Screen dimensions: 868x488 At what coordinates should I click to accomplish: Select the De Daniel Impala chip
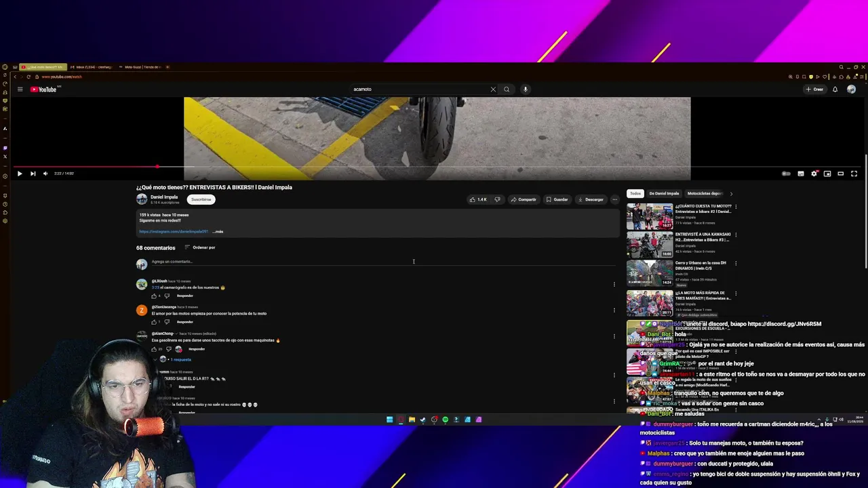[x=664, y=194]
